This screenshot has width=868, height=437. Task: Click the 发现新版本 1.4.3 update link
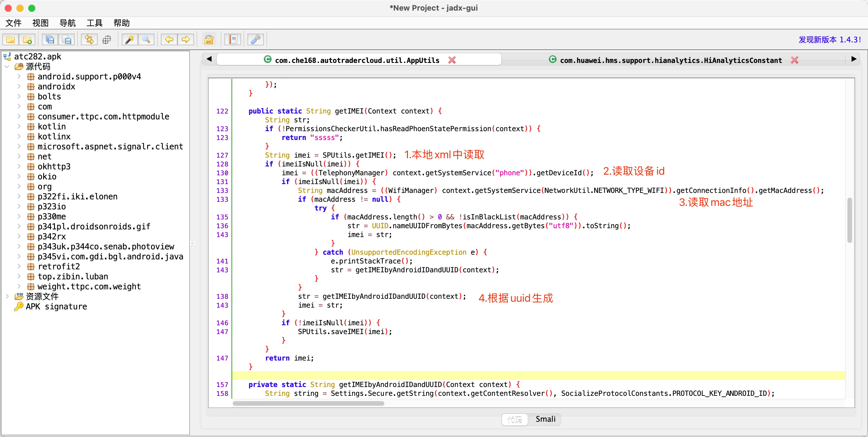(829, 40)
